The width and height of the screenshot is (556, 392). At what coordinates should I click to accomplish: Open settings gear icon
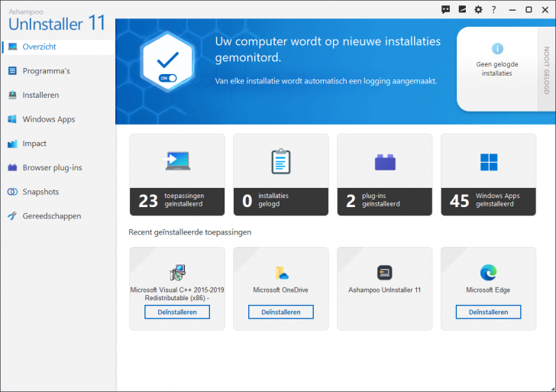pyautogui.click(x=478, y=10)
